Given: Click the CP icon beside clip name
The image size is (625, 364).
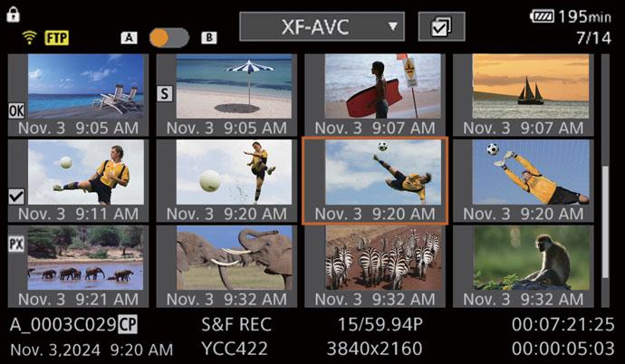Looking at the screenshot, I should pyautogui.click(x=128, y=325).
